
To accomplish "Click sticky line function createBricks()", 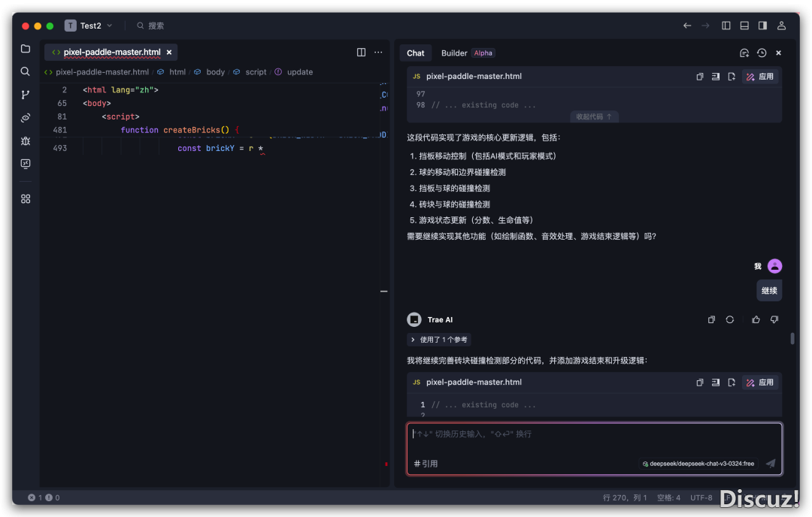I will pos(180,130).
